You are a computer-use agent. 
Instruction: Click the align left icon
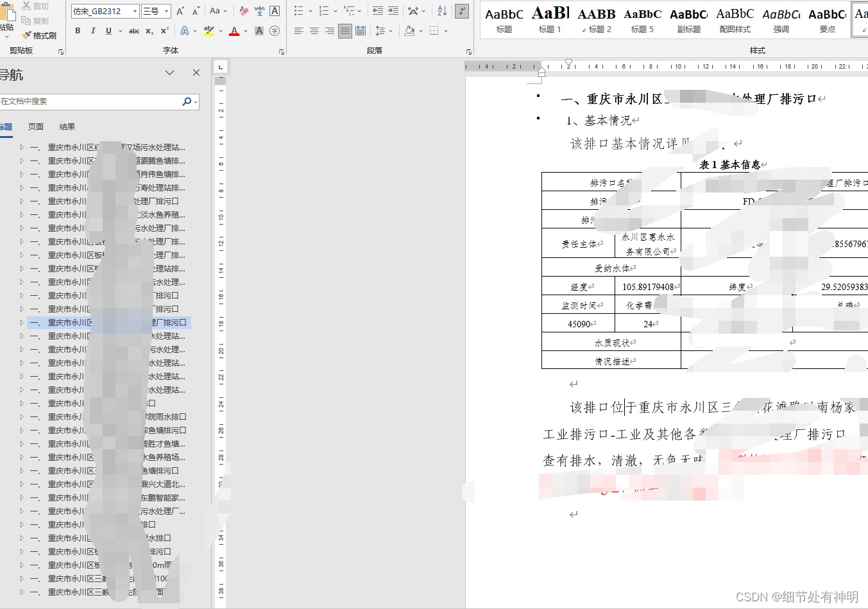click(x=299, y=30)
